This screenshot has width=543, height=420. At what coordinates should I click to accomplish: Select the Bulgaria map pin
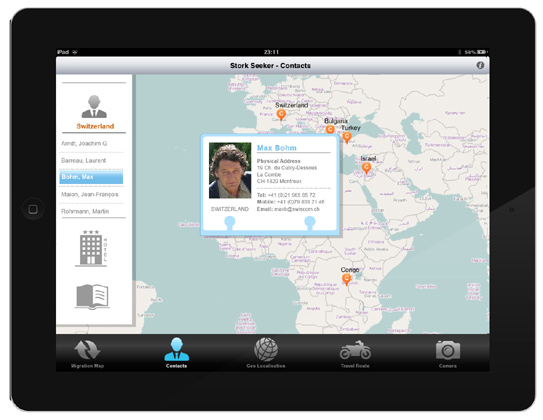(330, 130)
